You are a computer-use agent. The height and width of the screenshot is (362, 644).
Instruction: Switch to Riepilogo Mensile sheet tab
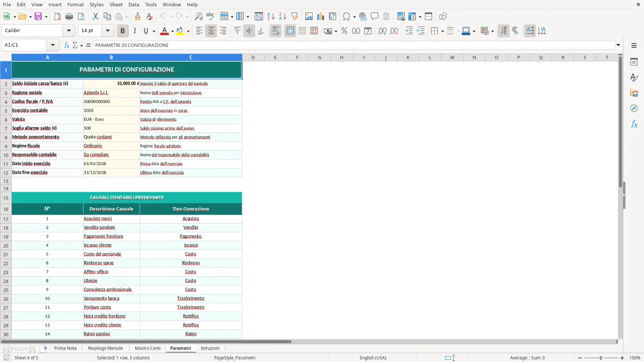coord(106,348)
